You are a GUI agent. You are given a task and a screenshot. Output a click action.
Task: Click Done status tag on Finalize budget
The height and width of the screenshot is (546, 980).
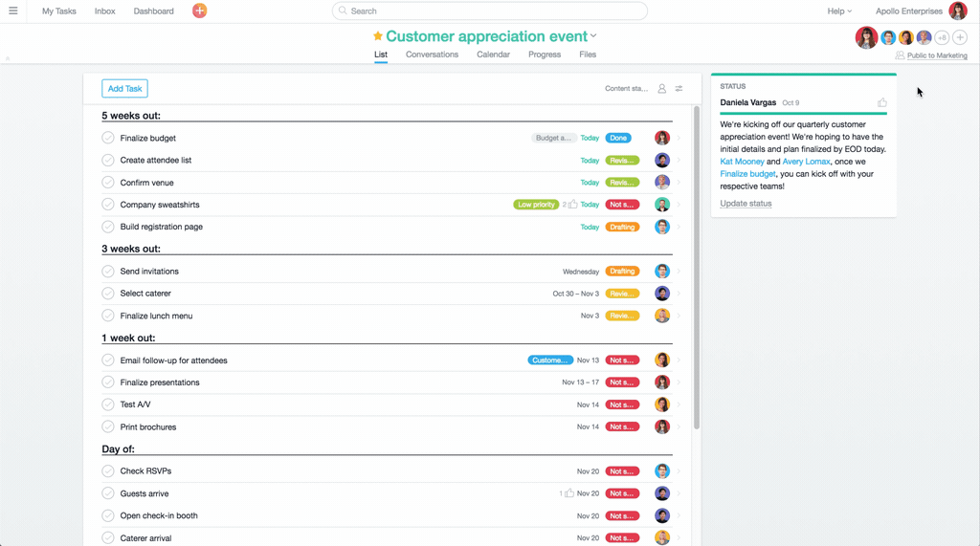click(618, 138)
